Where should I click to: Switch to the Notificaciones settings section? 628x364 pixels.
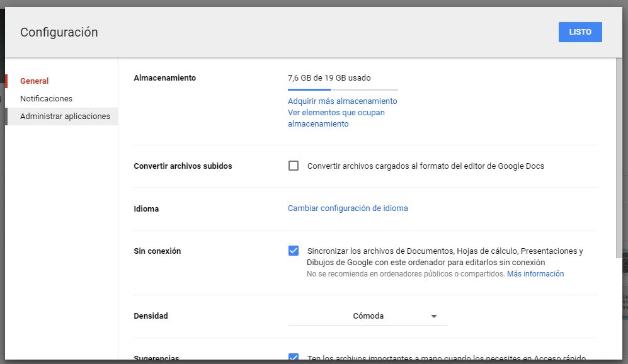pyautogui.click(x=46, y=98)
